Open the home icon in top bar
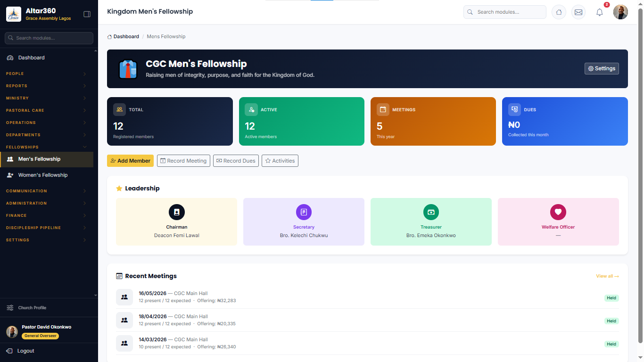The width and height of the screenshot is (644, 362). pos(559,12)
